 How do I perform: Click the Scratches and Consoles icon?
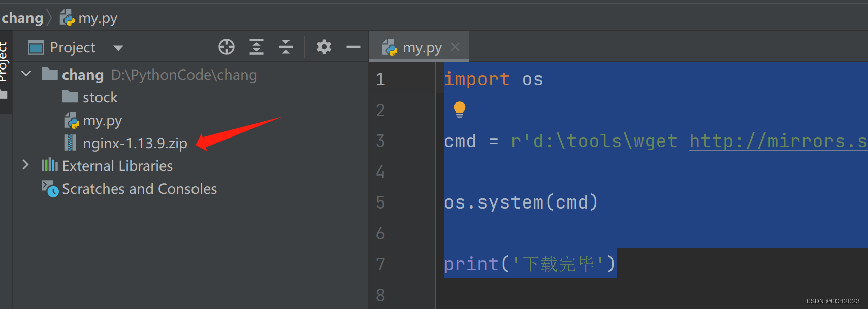50,188
